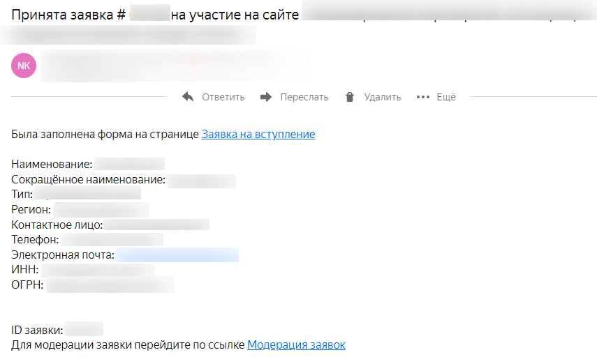The image size is (597, 364).
Task: Click the blurred ИНН value
Action: (x=98, y=270)
